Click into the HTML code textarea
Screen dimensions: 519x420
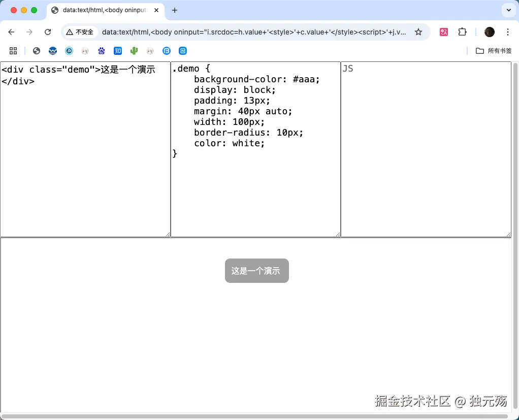pos(85,149)
